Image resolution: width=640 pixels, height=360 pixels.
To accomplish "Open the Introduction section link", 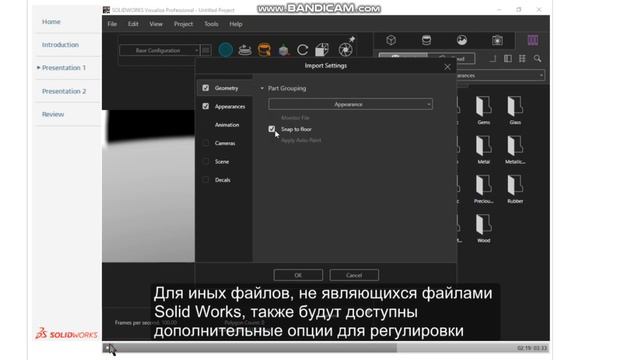I will (x=60, y=45).
